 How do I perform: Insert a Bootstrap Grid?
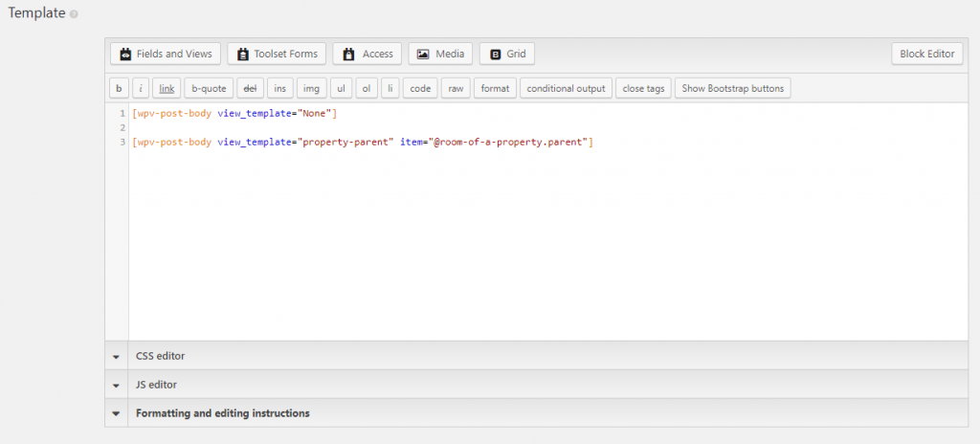[x=507, y=54]
